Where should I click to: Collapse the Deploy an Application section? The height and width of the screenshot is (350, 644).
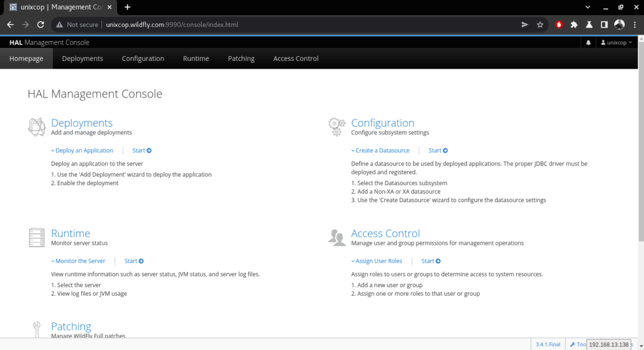[82, 150]
